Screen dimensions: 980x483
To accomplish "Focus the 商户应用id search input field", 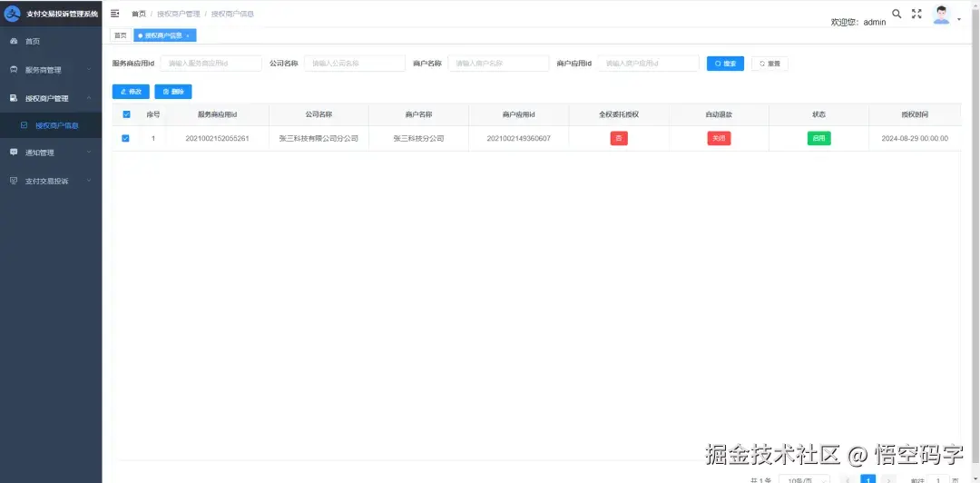I will pyautogui.click(x=649, y=64).
